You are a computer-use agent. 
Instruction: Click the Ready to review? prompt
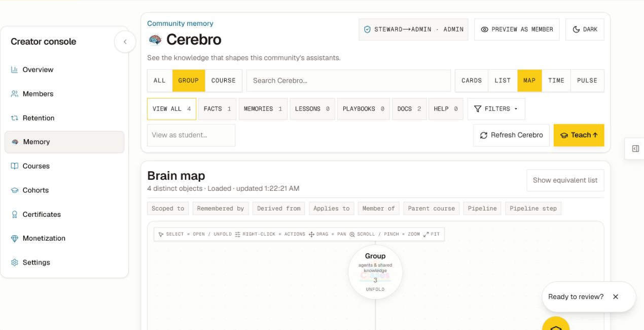point(576,296)
